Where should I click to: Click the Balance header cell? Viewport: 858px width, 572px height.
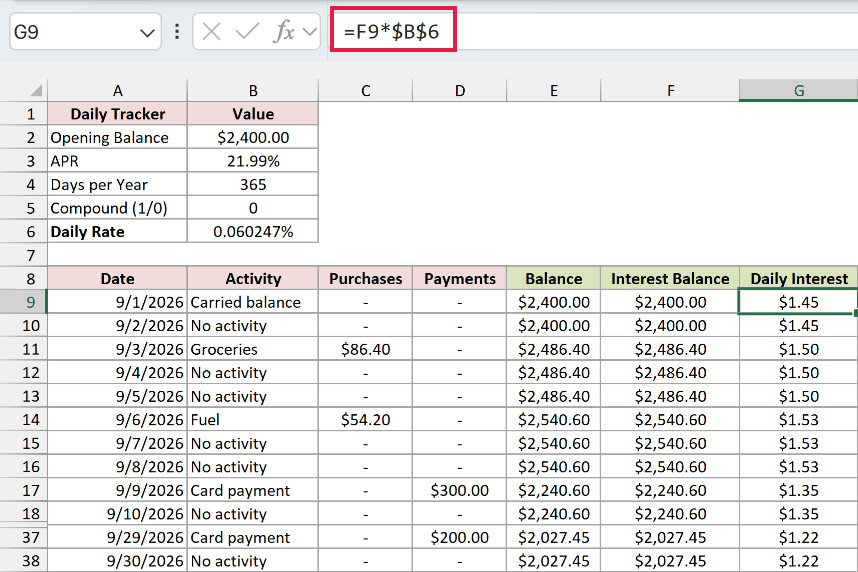click(x=554, y=279)
